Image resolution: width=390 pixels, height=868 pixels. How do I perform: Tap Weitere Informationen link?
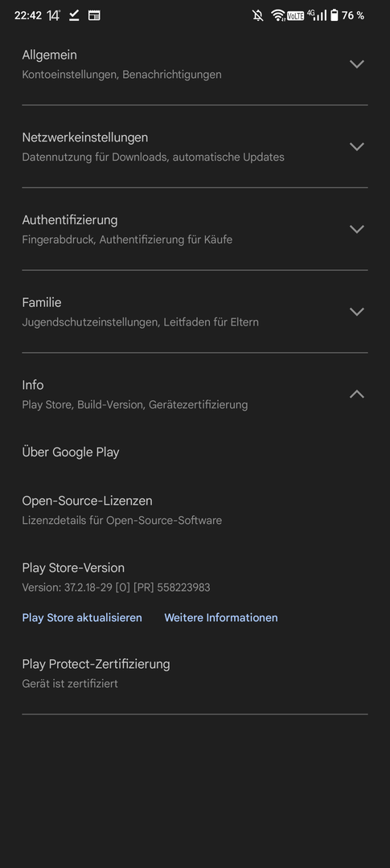221,617
